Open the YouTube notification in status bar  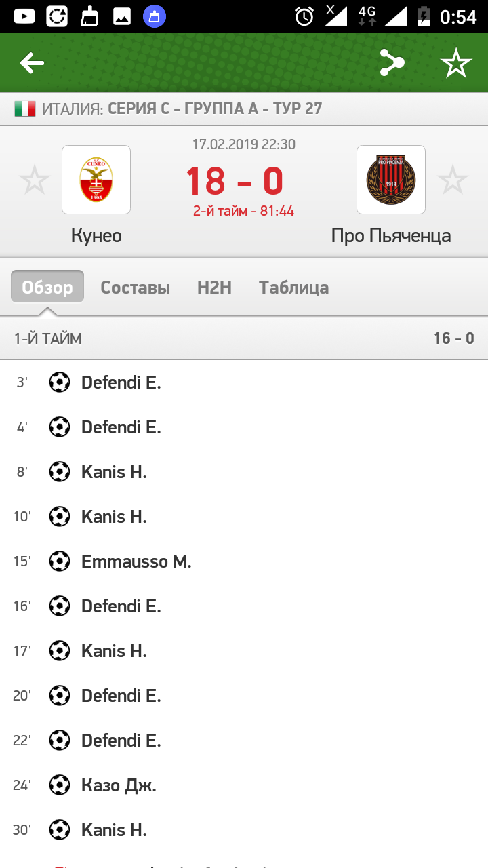tap(24, 16)
